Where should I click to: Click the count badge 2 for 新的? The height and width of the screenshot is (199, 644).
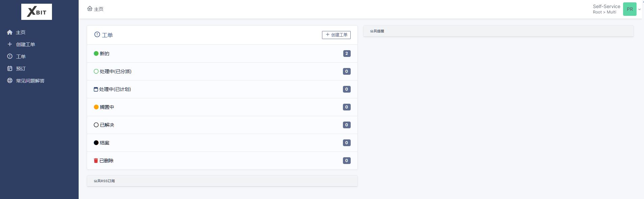(x=347, y=53)
